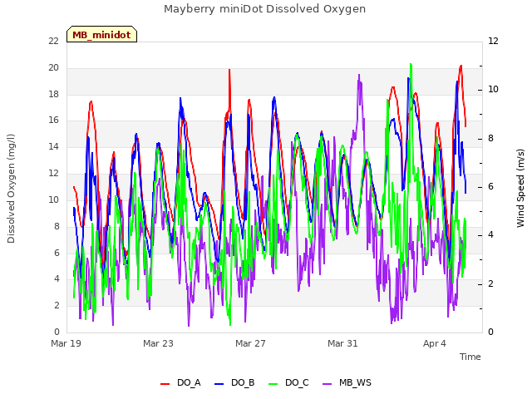
Task: Click the Time axis label
Action: point(470,357)
